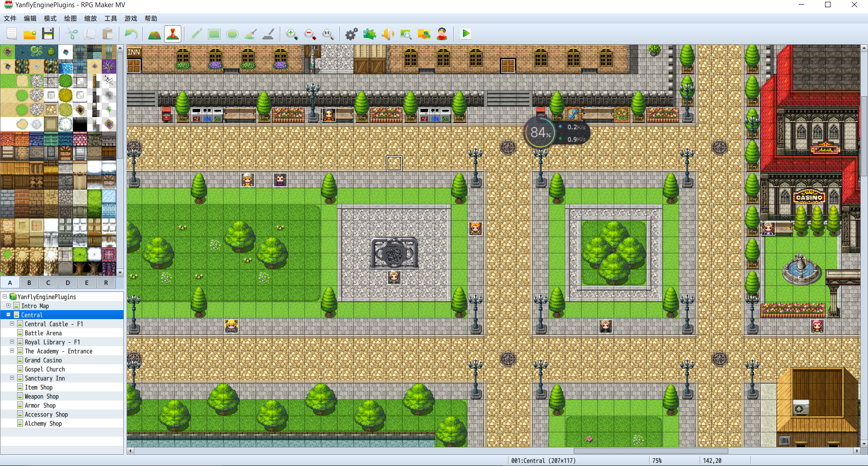Select Battle Arena map
This screenshot has height=466, width=868.
43,333
